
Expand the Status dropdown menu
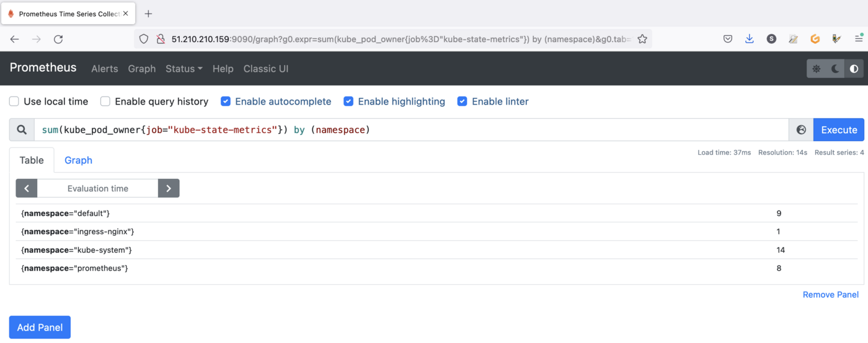click(184, 69)
